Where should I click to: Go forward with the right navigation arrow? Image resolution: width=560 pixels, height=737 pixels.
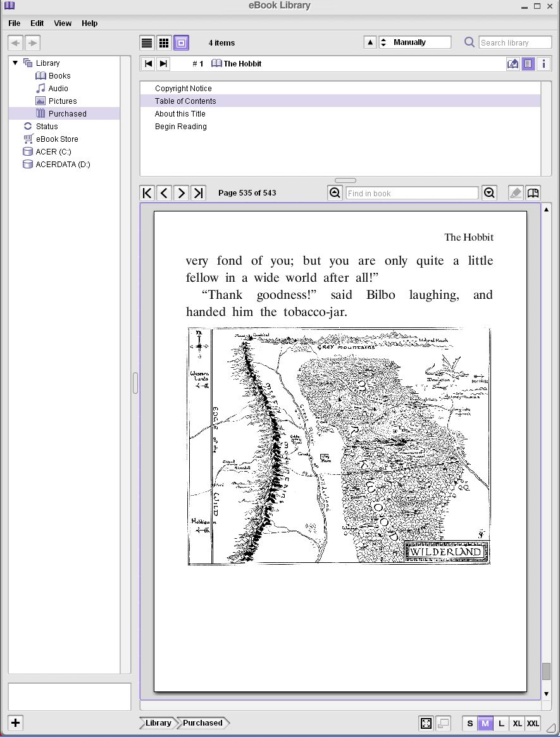tap(32, 43)
